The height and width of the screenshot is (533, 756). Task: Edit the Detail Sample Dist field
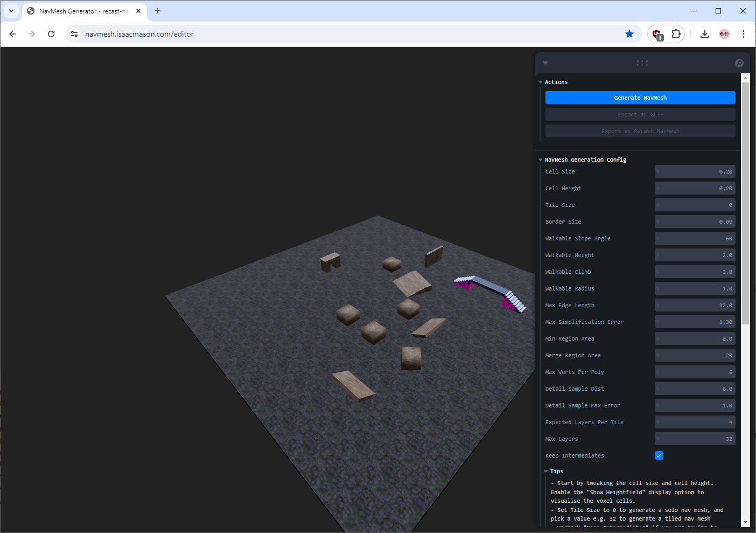coord(695,389)
